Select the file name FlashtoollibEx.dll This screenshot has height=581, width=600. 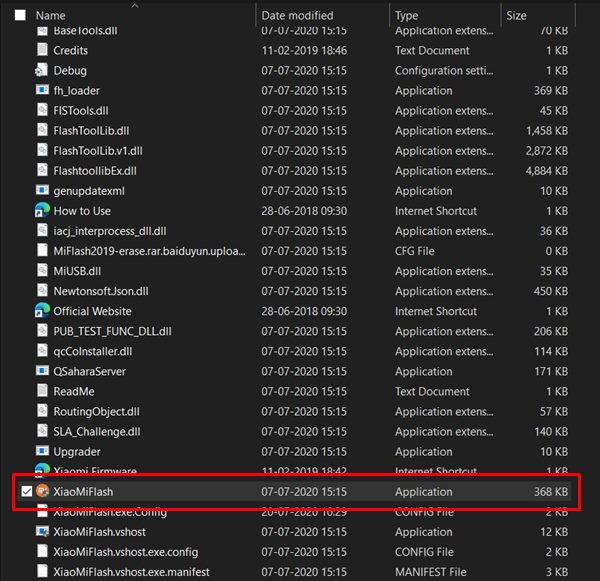tap(95, 171)
